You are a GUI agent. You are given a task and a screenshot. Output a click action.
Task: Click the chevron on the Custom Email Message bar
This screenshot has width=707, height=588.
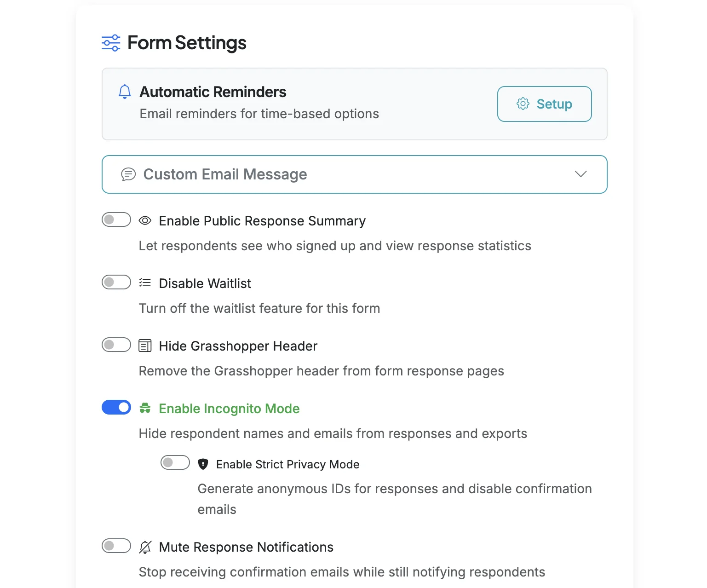point(581,174)
